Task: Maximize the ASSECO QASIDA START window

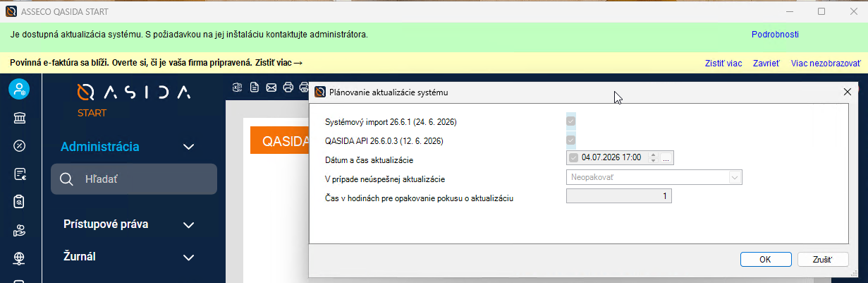Action: (821, 12)
